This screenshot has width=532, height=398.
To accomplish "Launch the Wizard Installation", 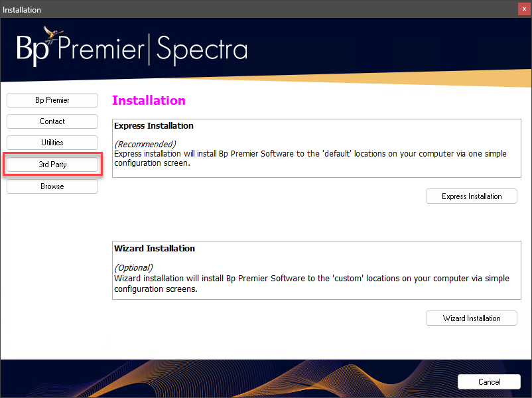I will (x=471, y=318).
